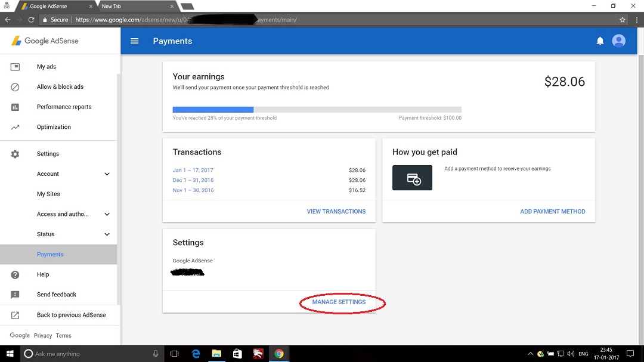Screen dimensions: 644x362
Task: Open Performance reports
Action: [x=64, y=107]
